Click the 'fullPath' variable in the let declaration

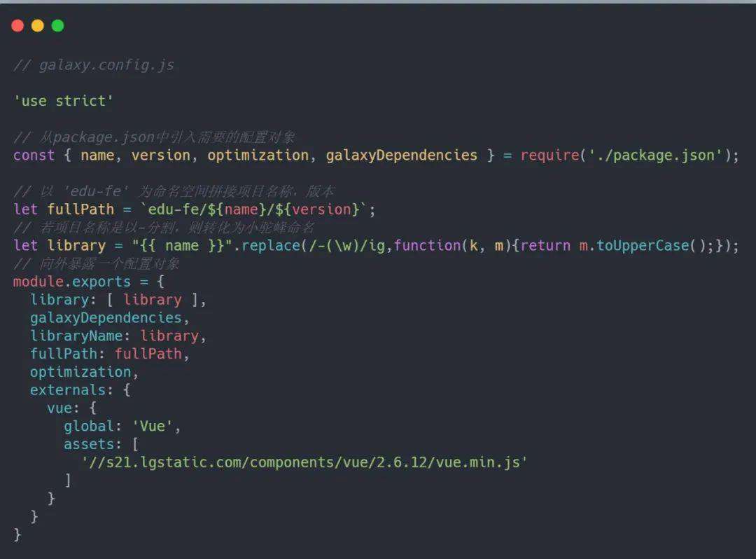[80, 209]
